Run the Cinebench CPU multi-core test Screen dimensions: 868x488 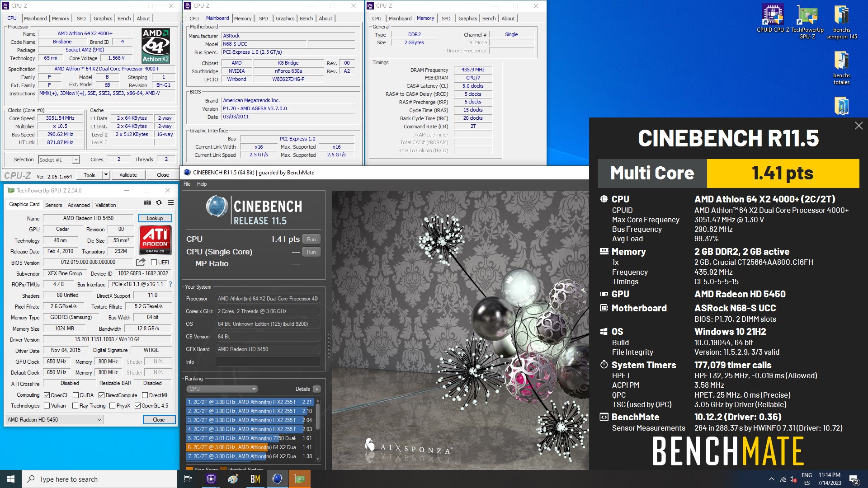coord(311,239)
